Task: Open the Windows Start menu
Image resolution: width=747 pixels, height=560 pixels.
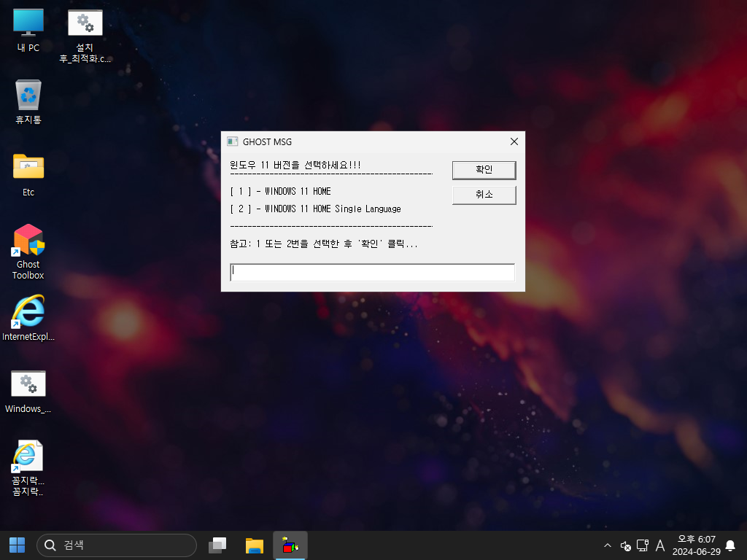Action: [18, 545]
